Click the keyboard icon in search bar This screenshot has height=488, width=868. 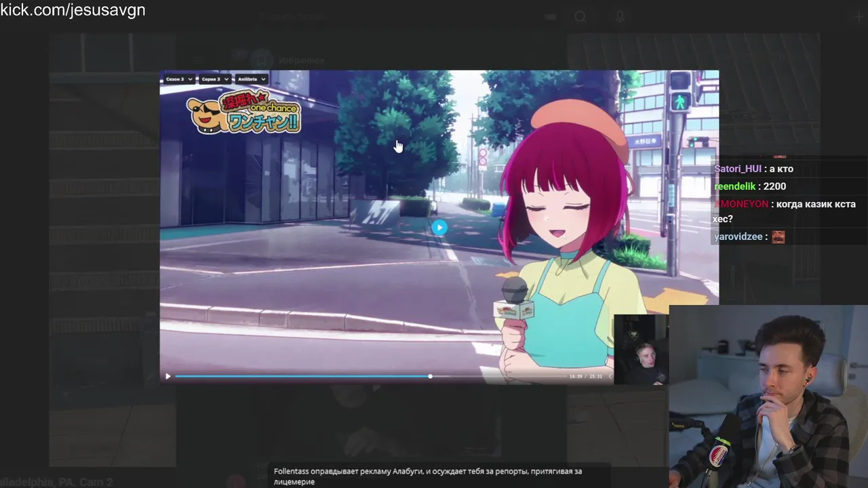point(550,17)
